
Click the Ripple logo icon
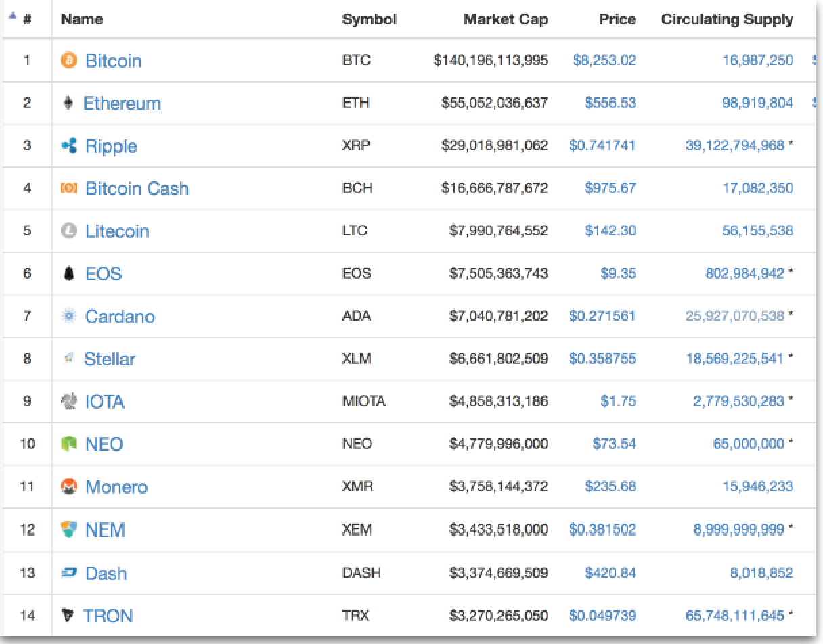coord(68,145)
